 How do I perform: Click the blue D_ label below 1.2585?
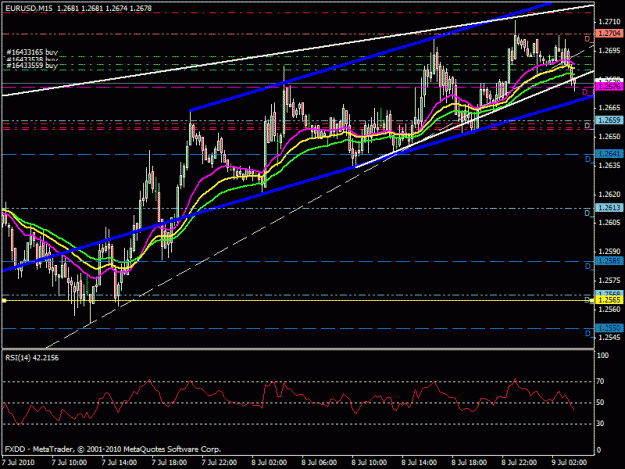pyautogui.click(x=589, y=267)
